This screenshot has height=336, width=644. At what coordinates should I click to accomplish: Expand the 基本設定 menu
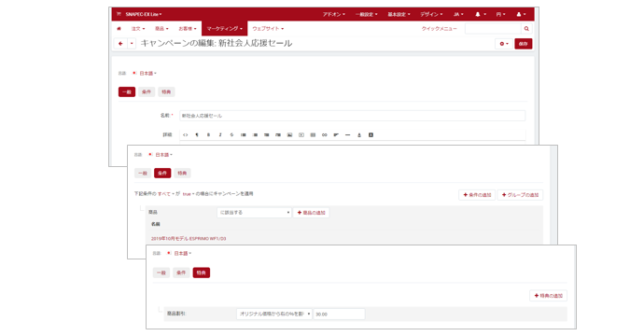[399, 14]
